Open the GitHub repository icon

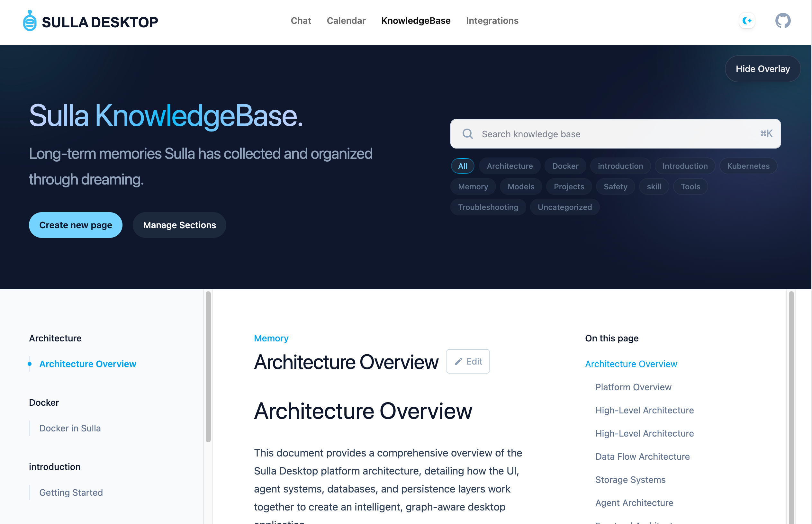tap(783, 21)
